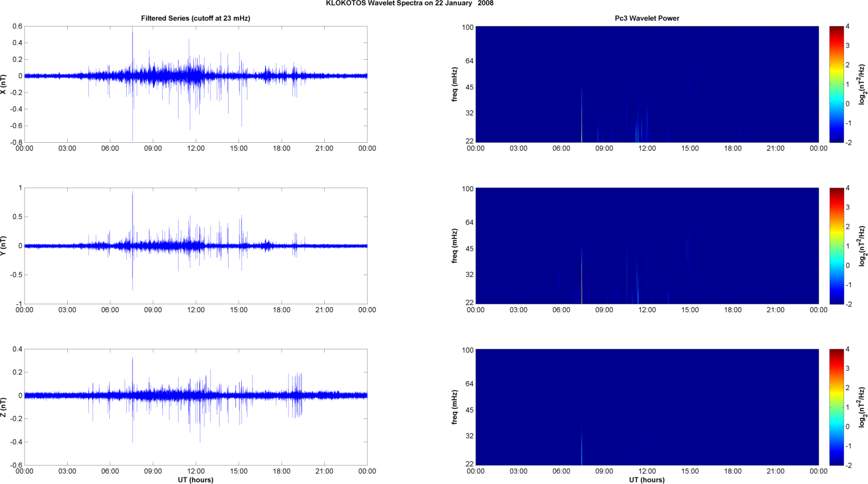Image resolution: width=868 pixels, height=484 pixels.
Task: Click the Z (nT) axis label
Action: point(3,407)
